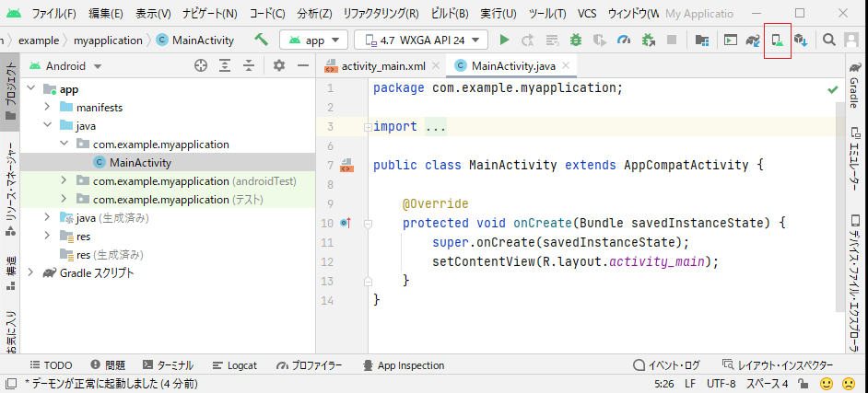Close the MainActivity.java tab
Screen dimensions: 868x393
pos(565,66)
